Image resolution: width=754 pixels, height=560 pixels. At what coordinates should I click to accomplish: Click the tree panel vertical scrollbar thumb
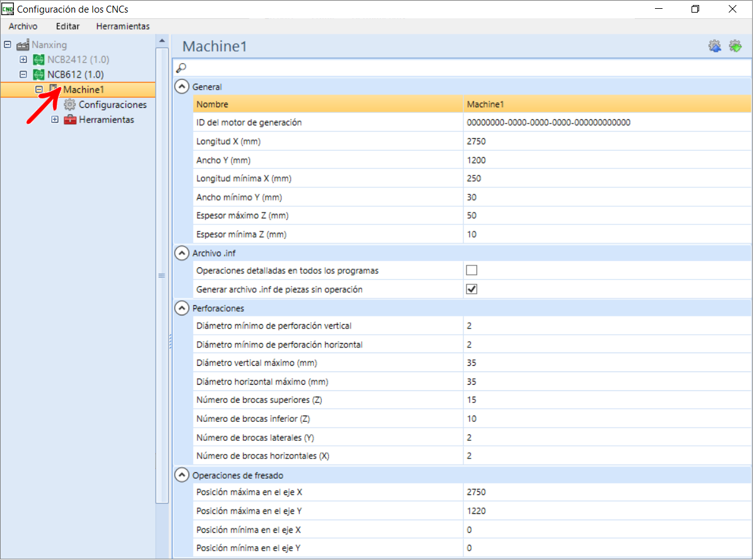point(162,276)
